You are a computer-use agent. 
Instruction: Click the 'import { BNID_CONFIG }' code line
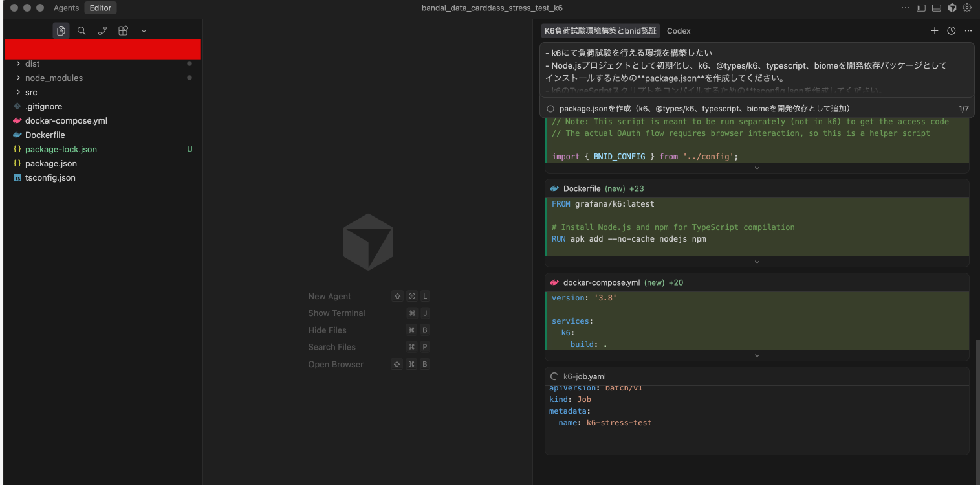(x=645, y=156)
